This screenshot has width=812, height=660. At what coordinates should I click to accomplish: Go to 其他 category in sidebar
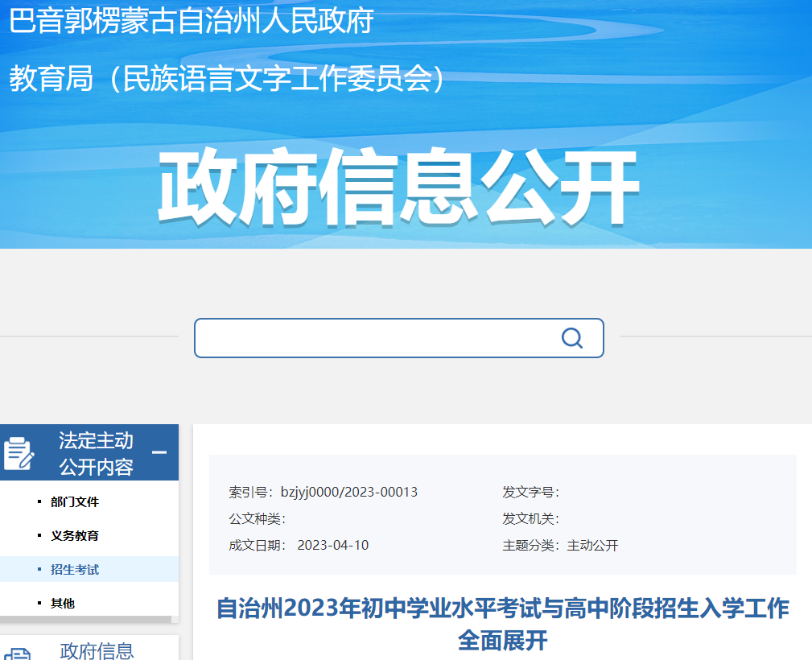[63, 603]
